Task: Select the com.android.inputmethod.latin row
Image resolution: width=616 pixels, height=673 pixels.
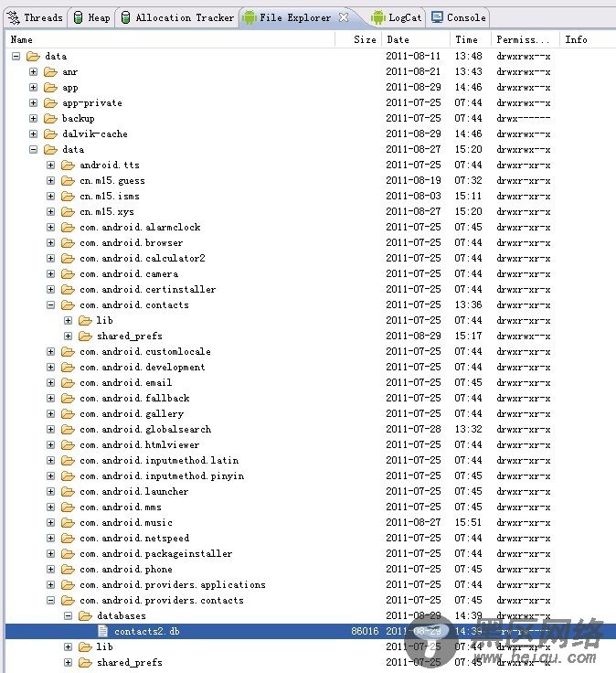Action: pyautogui.click(x=311, y=460)
